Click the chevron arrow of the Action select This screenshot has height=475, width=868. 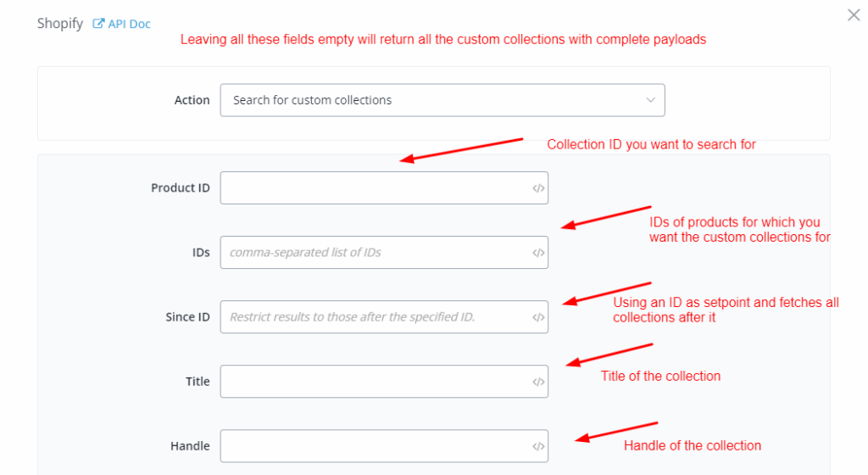(x=651, y=100)
